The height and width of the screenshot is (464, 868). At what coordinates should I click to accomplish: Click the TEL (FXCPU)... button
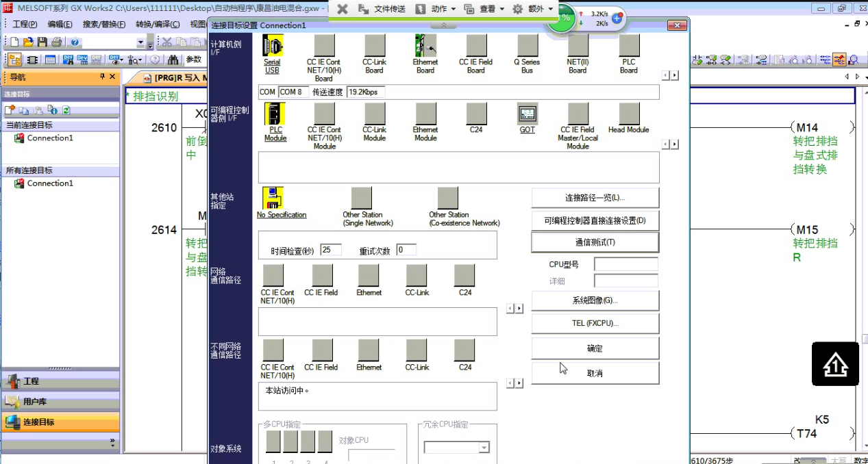coord(595,323)
